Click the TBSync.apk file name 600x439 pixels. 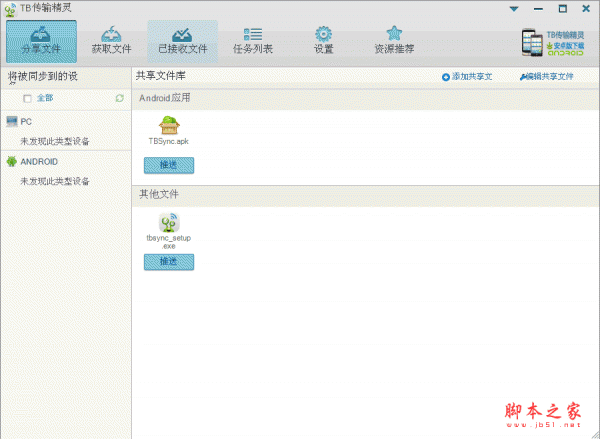169,141
